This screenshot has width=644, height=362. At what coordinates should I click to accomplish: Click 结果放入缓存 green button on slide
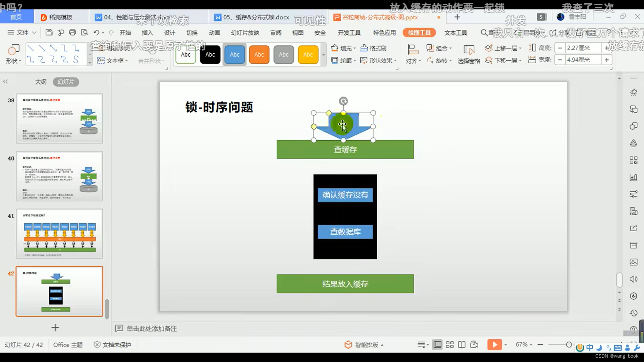click(345, 284)
